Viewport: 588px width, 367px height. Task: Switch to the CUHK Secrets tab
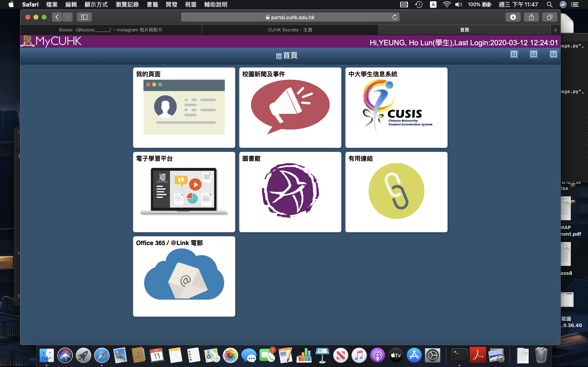tap(290, 30)
